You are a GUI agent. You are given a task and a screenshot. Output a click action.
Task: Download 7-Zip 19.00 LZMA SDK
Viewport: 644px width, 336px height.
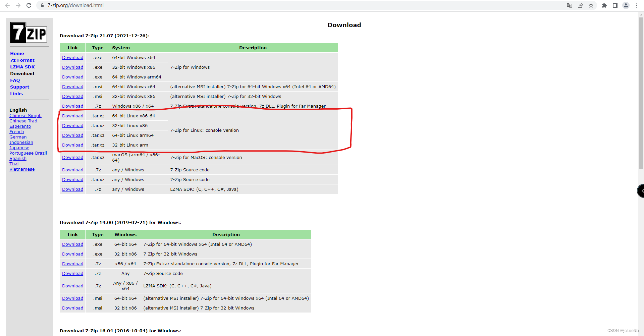(72, 286)
